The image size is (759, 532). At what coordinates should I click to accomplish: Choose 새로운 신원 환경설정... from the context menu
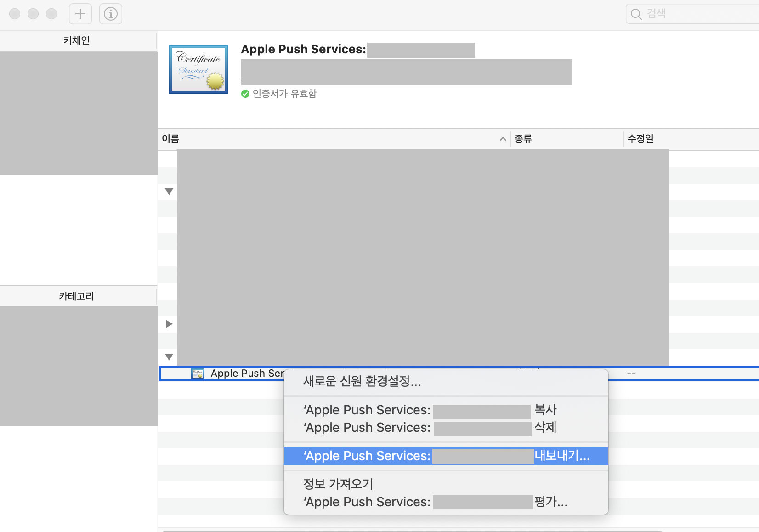click(446, 381)
